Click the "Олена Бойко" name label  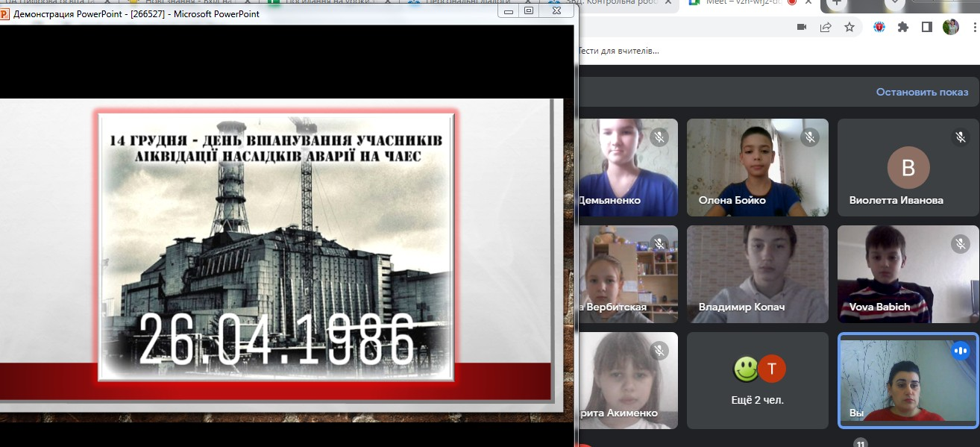click(x=732, y=200)
